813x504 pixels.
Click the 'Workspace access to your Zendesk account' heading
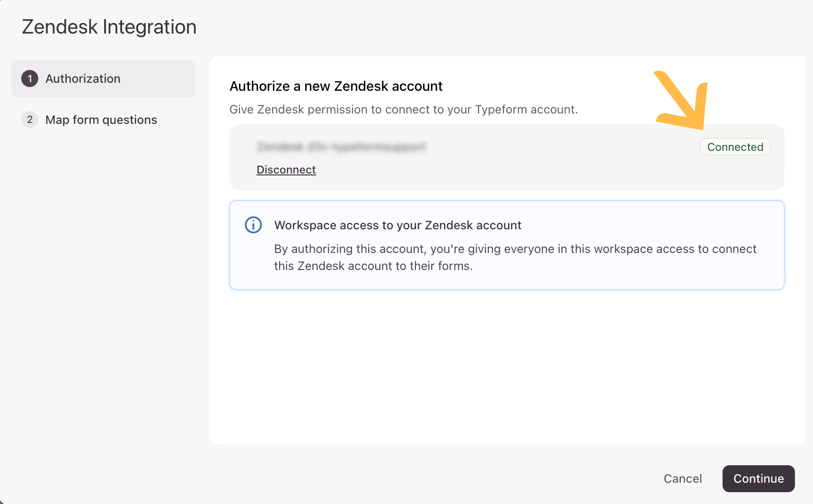398,225
